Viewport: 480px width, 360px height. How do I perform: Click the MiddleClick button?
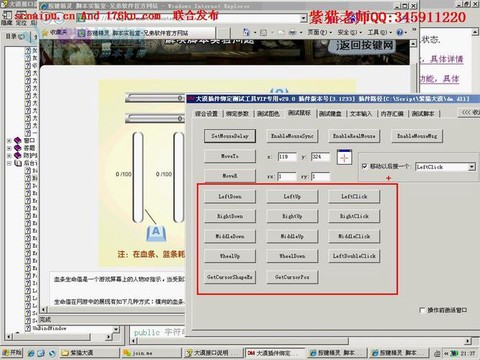click(354, 236)
